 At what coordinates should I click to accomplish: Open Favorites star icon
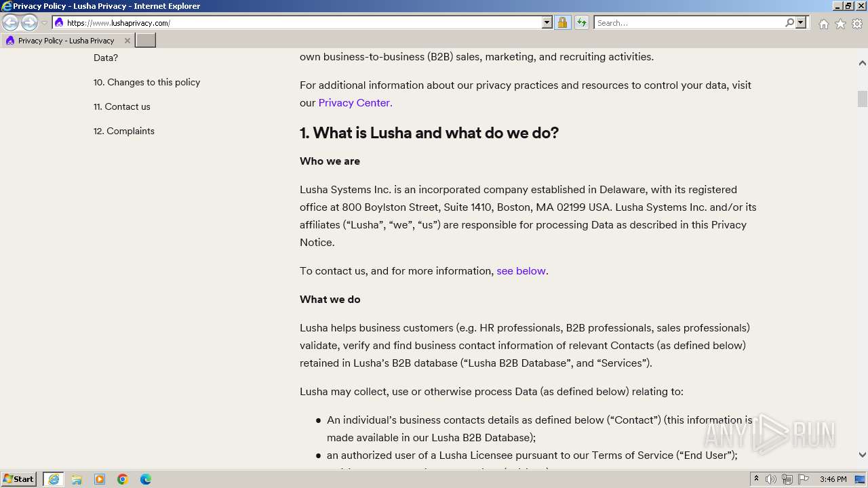pyautogui.click(x=840, y=24)
